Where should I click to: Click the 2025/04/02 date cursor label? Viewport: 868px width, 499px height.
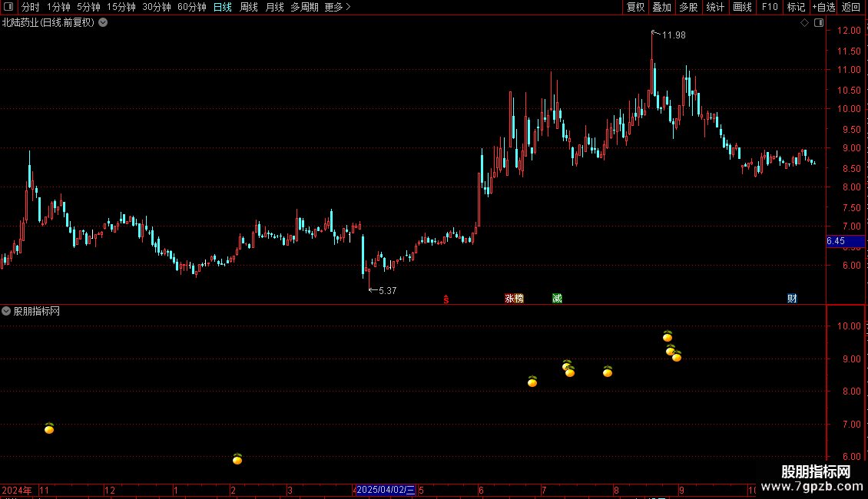(x=386, y=490)
